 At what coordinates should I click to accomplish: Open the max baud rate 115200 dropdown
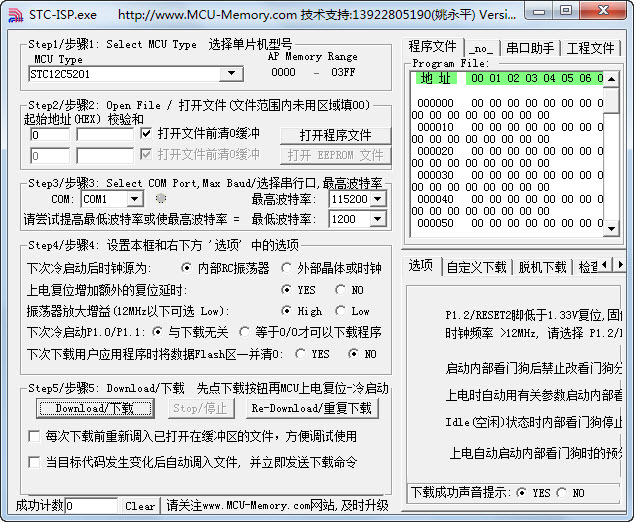click(x=376, y=199)
